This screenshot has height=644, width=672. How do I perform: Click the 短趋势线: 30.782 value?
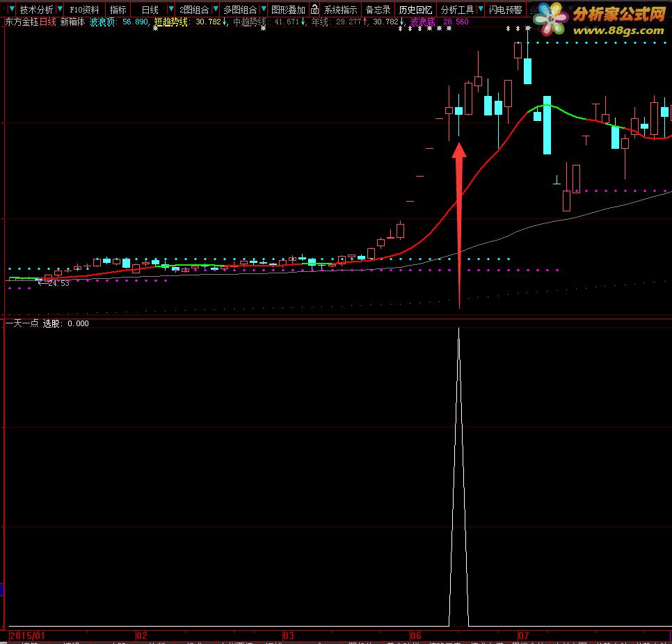(x=188, y=22)
